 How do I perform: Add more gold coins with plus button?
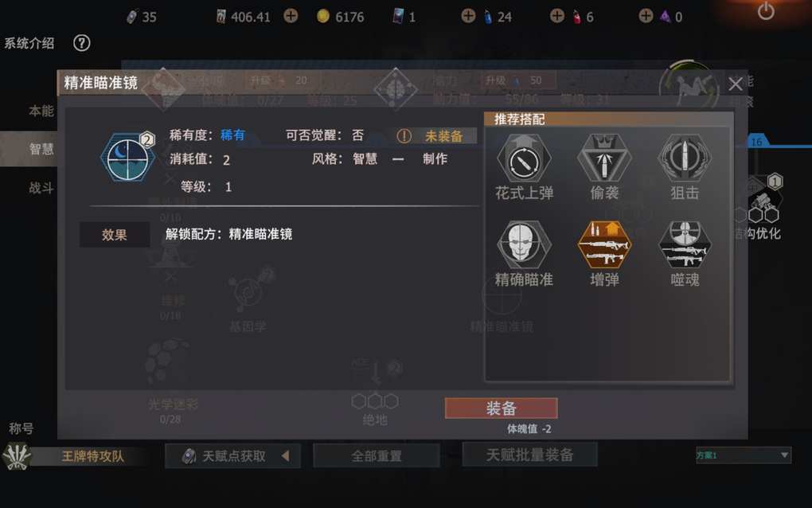tap(291, 16)
